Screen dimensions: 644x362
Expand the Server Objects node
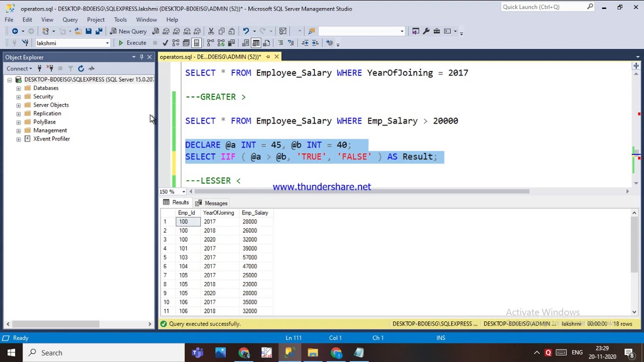pyautogui.click(x=19, y=105)
